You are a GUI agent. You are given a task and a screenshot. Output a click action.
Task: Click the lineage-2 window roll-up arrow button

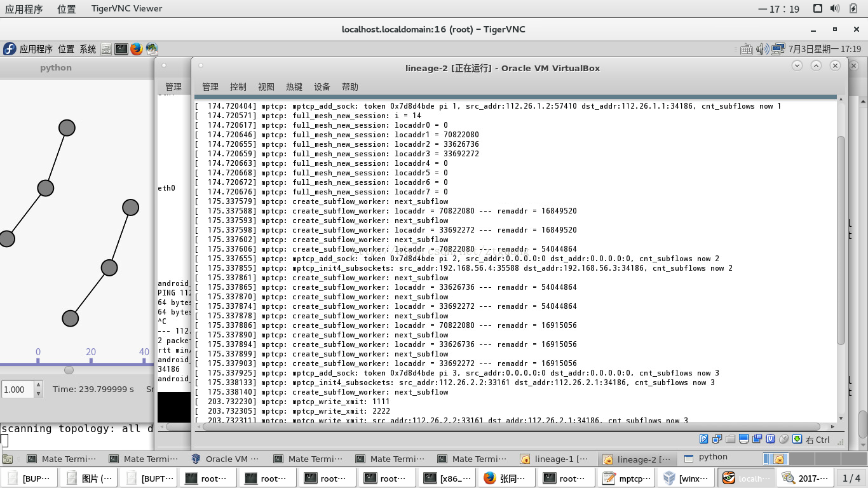click(817, 65)
